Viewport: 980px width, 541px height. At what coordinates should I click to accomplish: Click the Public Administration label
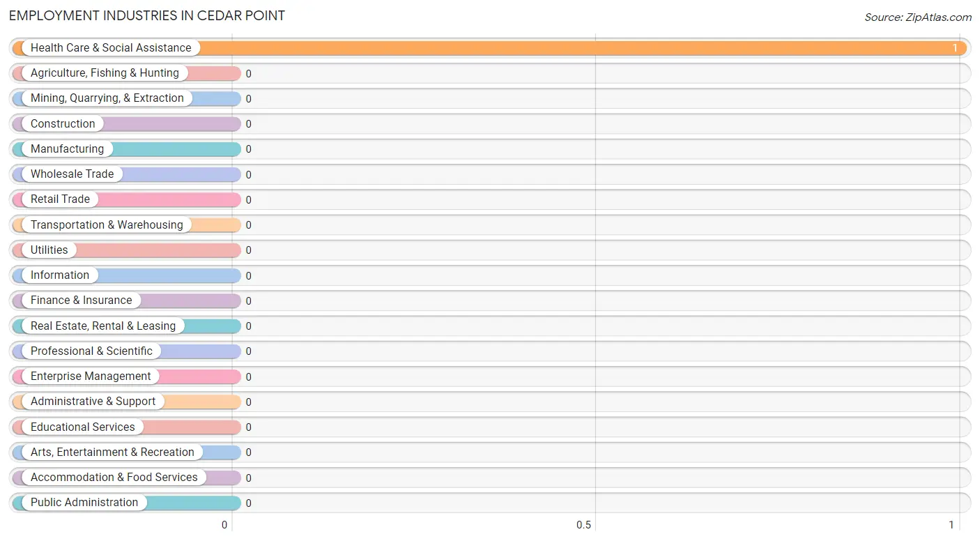84,503
